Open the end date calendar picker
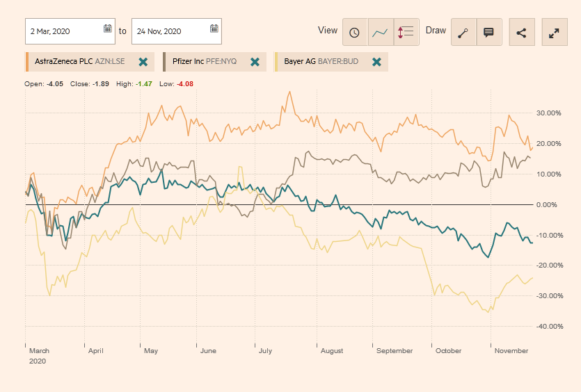 point(214,29)
